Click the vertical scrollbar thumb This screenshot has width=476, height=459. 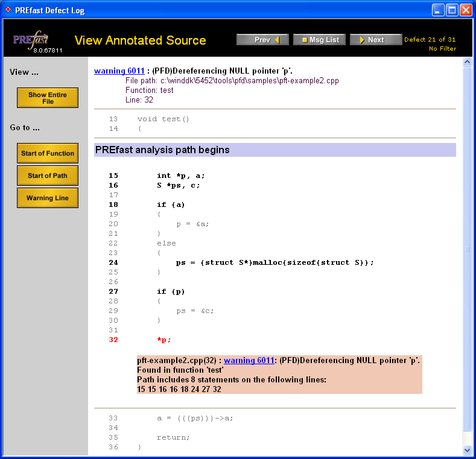click(x=467, y=249)
